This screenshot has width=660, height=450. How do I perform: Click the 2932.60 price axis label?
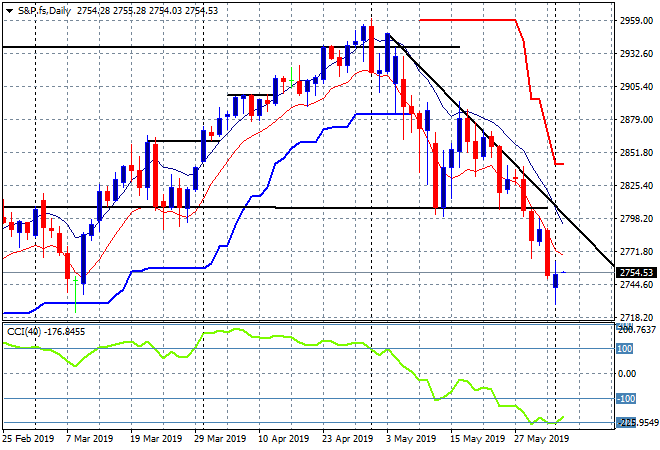[636, 53]
